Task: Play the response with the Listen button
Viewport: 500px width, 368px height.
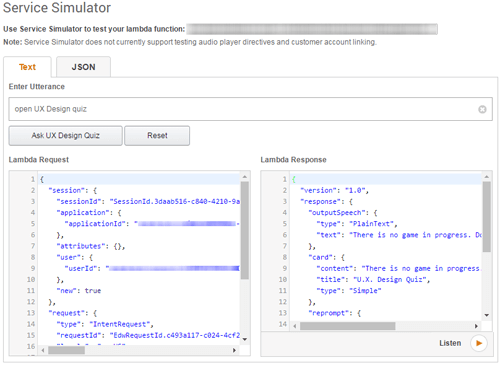Action: (479, 343)
